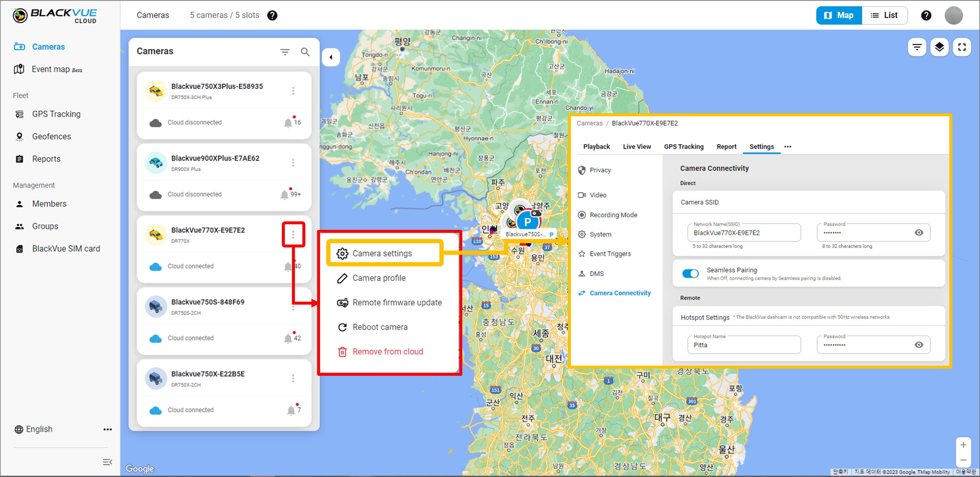Open the user profile avatar
Screen dimensions: 980x477
tap(953, 15)
